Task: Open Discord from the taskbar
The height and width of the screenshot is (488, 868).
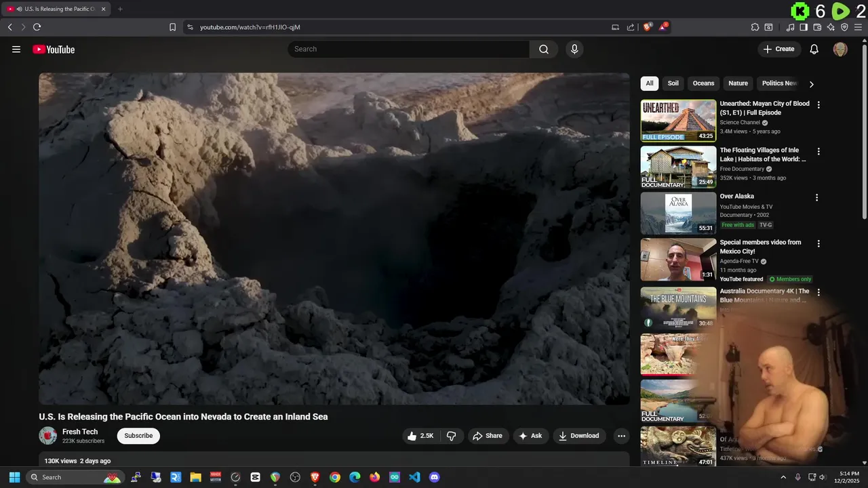Action: point(435,477)
